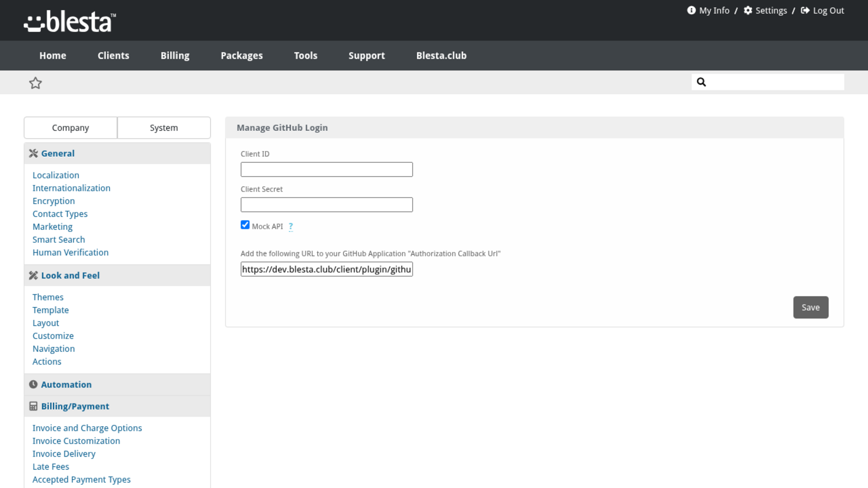Open the Encryption link
868x488 pixels.
(x=54, y=201)
